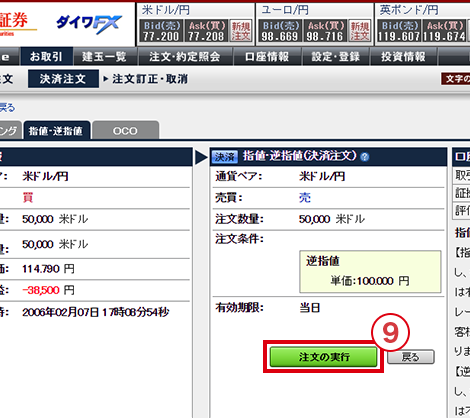The height and width of the screenshot is (418, 470).
Task: Click the 決済 badge in order header
Action: [x=224, y=157]
